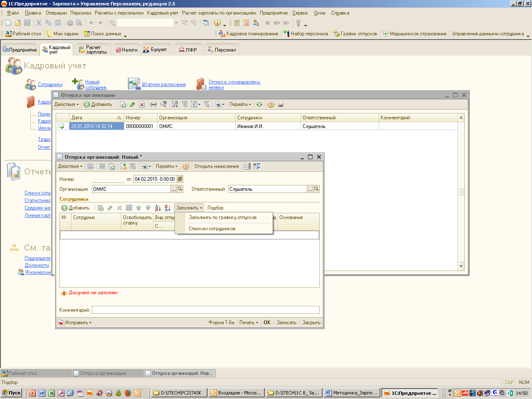Viewport: 532px width, 399px height.
Task: Open the Входящие - Micros... taskbar item
Action: click(x=236, y=393)
